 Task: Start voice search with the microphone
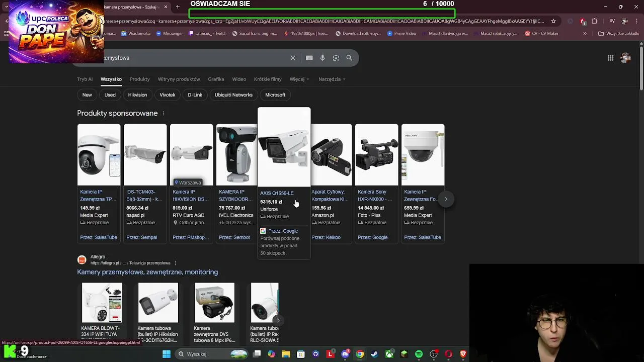(x=323, y=58)
